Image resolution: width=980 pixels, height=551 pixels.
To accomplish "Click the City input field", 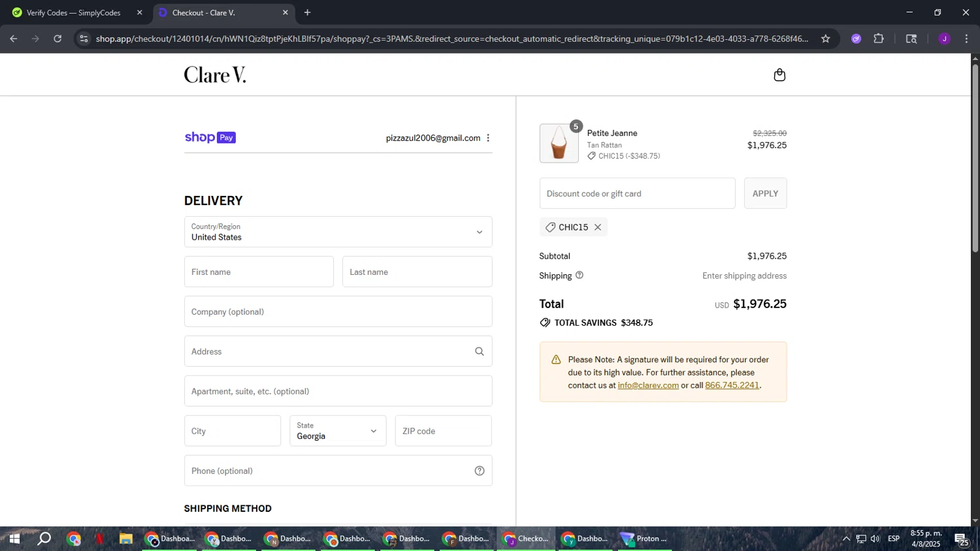I will [233, 431].
